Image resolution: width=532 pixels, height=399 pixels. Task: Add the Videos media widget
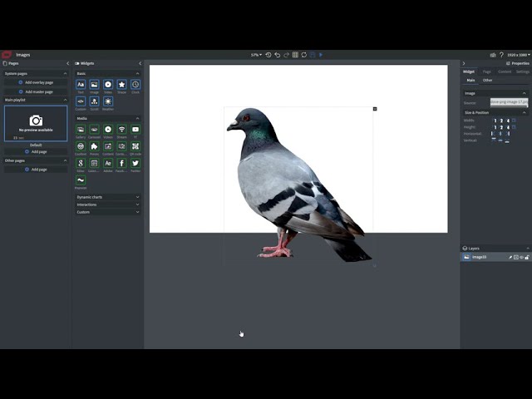pyautogui.click(x=108, y=130)
